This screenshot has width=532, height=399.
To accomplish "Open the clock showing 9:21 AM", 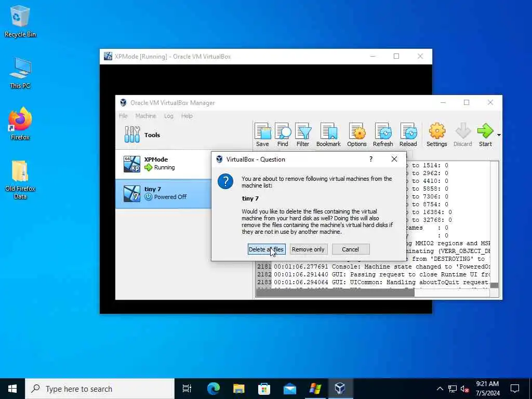I will pos(487,389).
